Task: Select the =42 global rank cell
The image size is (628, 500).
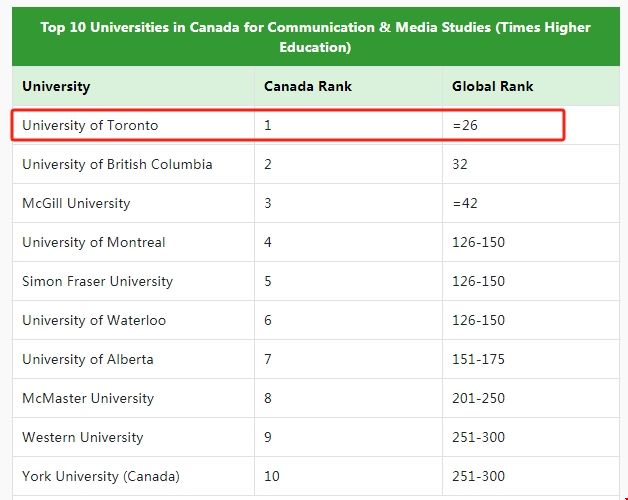Action: click(465, 203)
